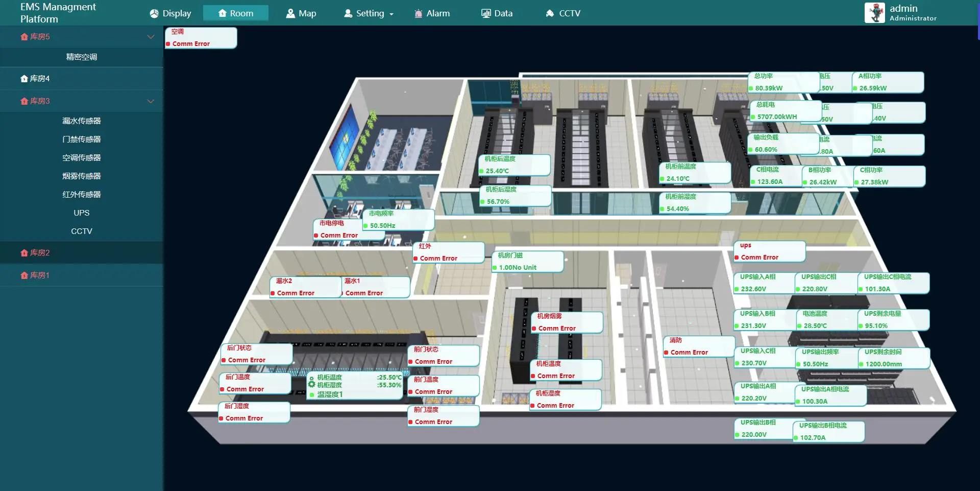The width and height of the screenshot is (980, 491).
Task: Click the CCTV camera icon in top navigation
Action: [550, 13]
